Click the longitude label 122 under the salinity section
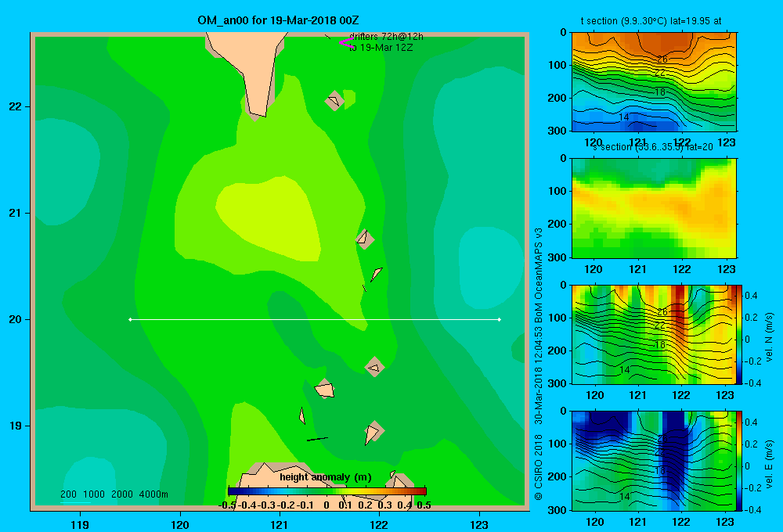This screenshot has width=783, height=532. (x=682, y=269)
